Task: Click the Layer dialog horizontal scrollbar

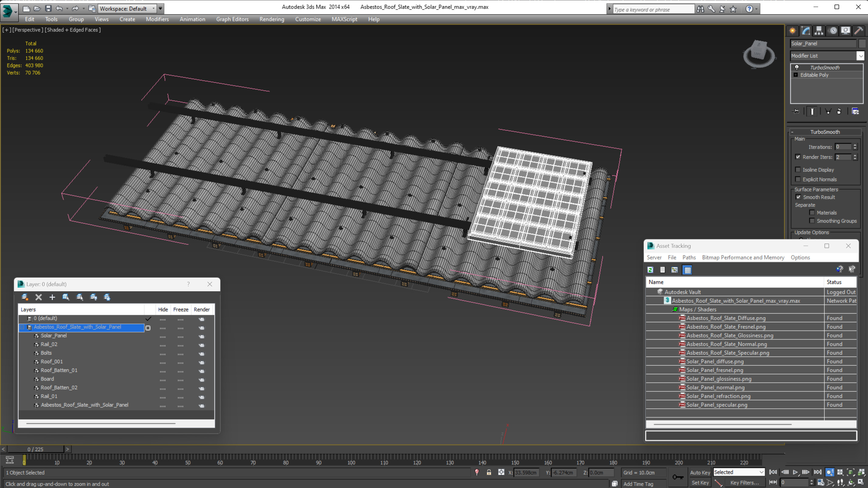Action: [x=101, y=423]
